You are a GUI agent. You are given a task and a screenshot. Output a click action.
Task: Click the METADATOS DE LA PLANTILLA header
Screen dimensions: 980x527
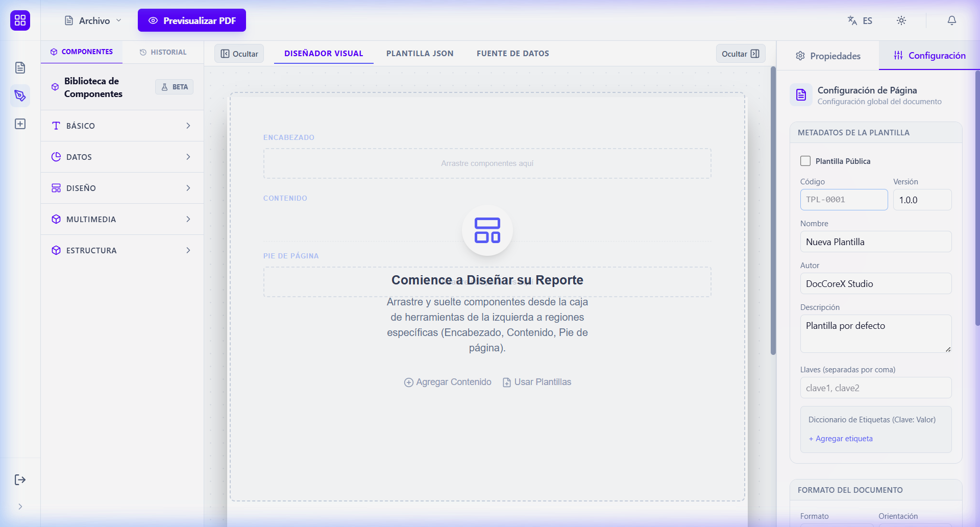tap(876, 132)
